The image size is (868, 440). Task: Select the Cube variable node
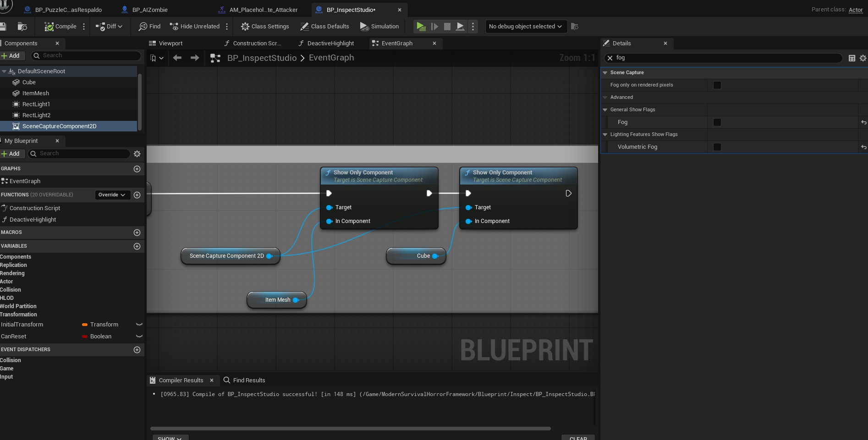point(416,256)
